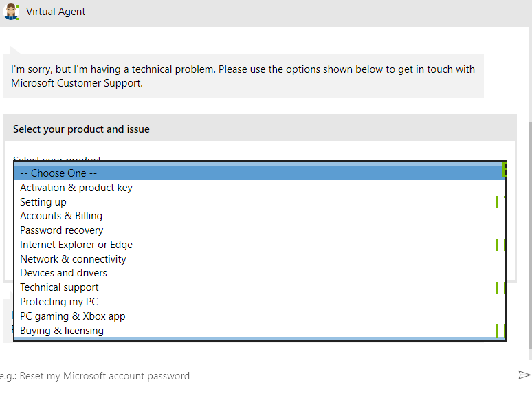Viewport: 532px width, 398px height.
Task: Click the send message arrow icon
Action: [x=524, y=375]
